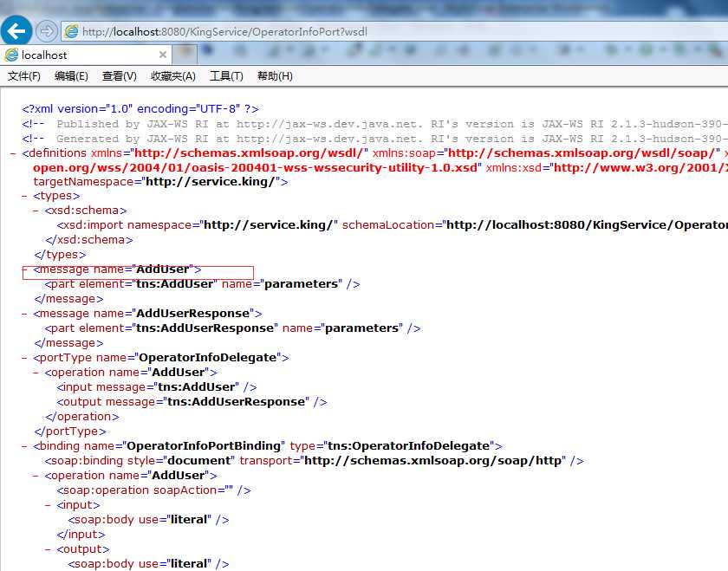The image size is (728, 571).
Task: Click the xmlns:xsd http://www.w3.org/2001/ value
Action: [x=640, y=167]
